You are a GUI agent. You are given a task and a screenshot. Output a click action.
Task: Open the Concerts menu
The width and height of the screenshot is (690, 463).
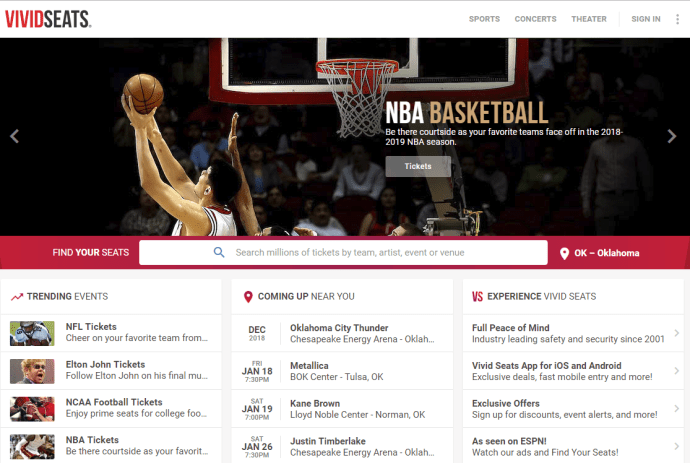(536, 19)
